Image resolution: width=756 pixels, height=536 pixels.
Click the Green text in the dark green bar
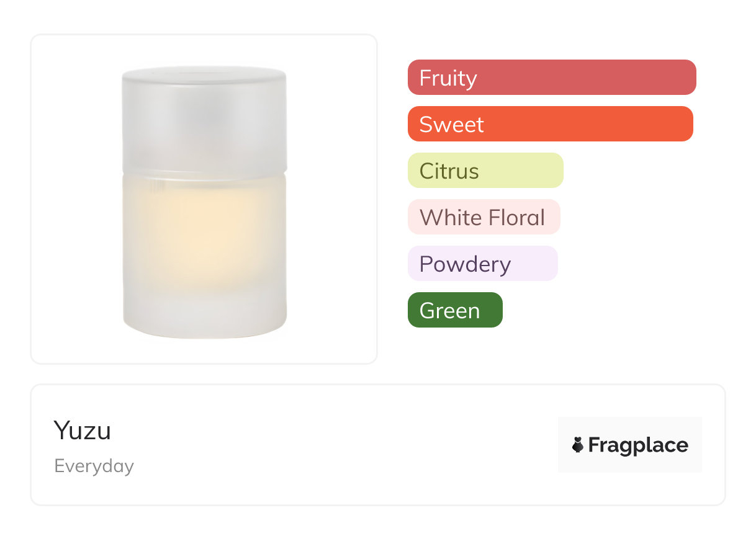click(x=449, y=311)
